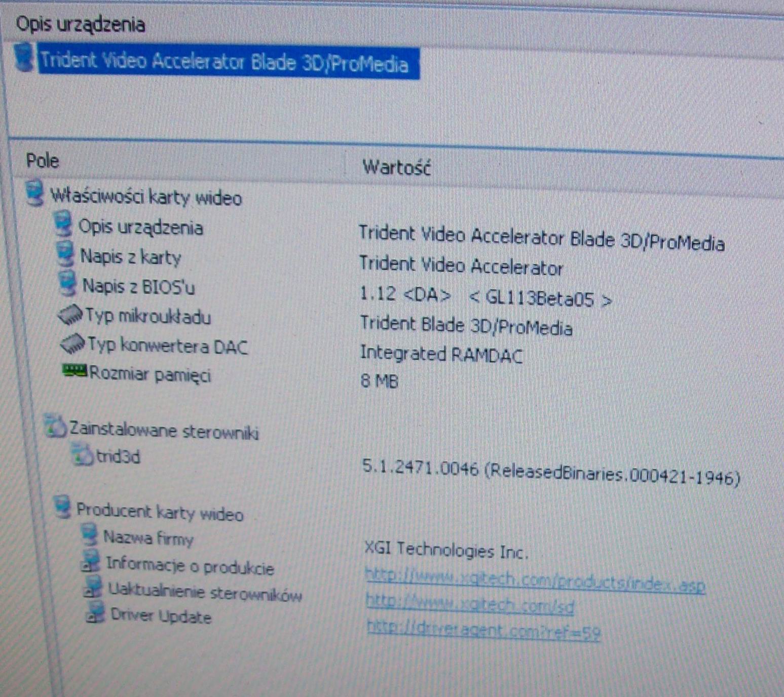Click the icon next to Napis z BIOS'u

tap(67, 283)
